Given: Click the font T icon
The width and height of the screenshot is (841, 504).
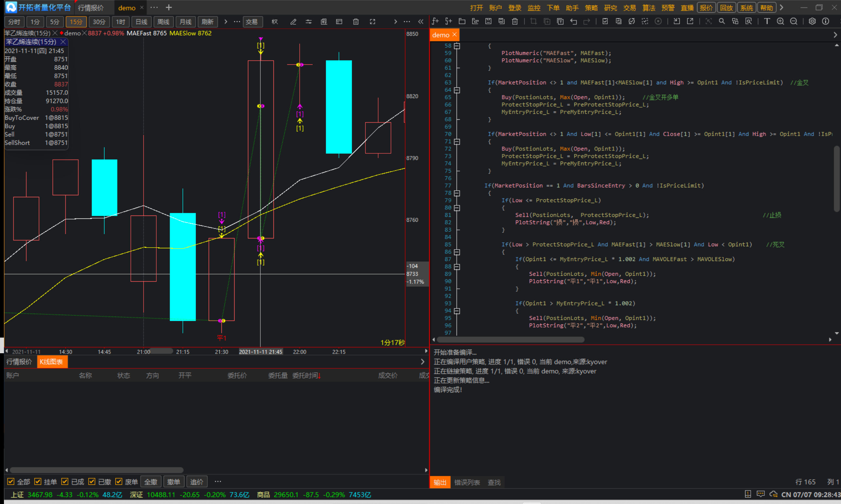Looking at the screenshot, I should tap(767, 21).
